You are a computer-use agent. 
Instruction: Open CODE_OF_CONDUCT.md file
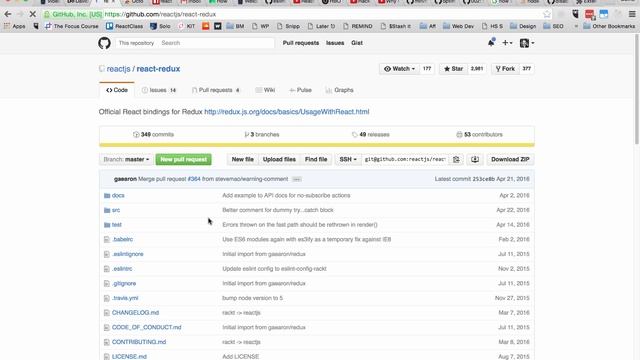point(147,327)
